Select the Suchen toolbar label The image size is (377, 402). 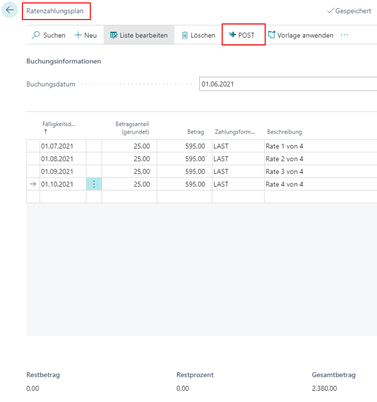coord(54,35)
